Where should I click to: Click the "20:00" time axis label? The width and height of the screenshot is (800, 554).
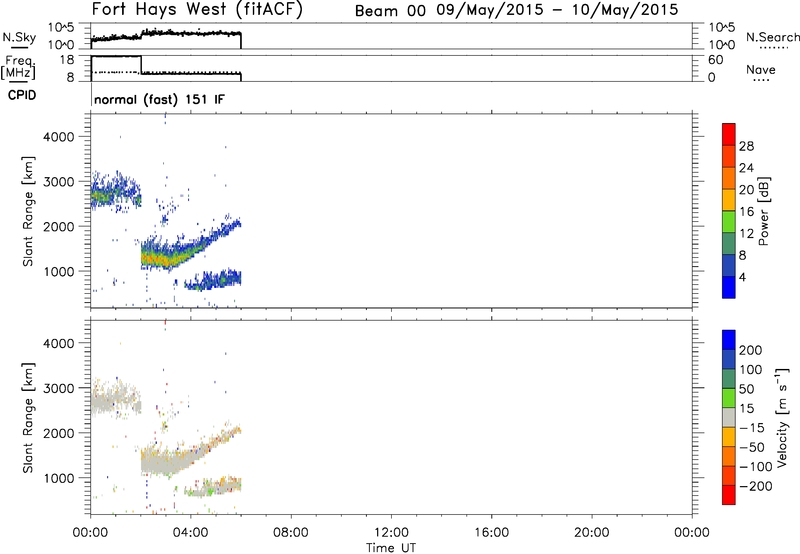(x=592, y=533)
